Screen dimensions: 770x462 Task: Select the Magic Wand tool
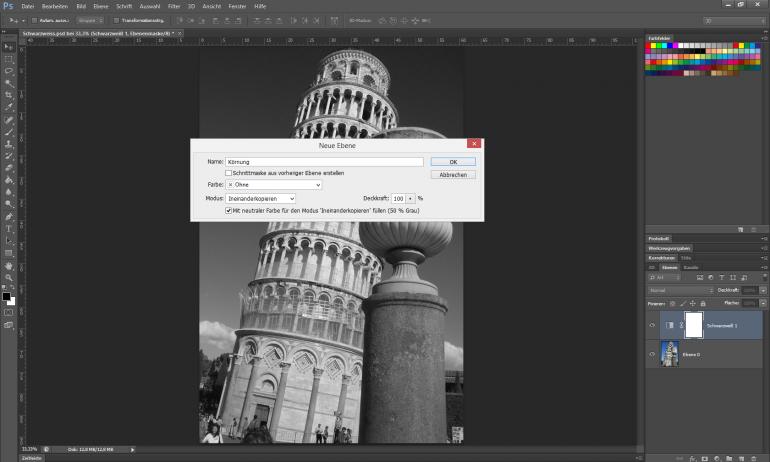coord(9,83)
